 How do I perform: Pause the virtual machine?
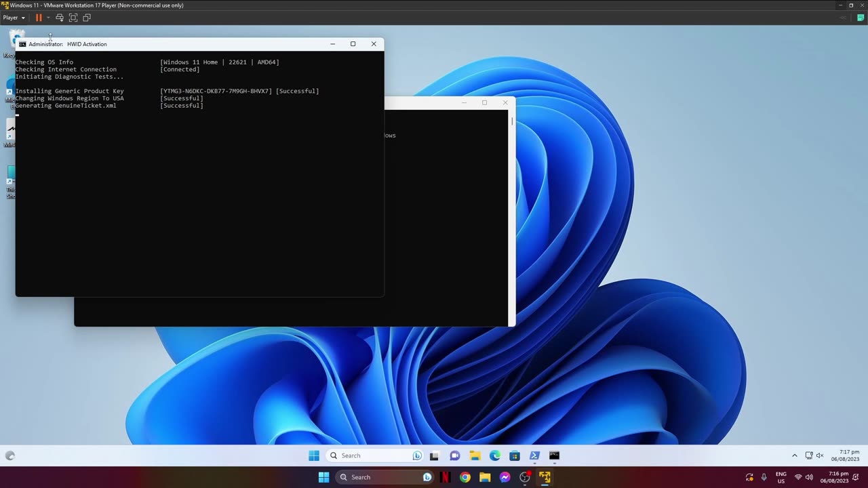39,18
